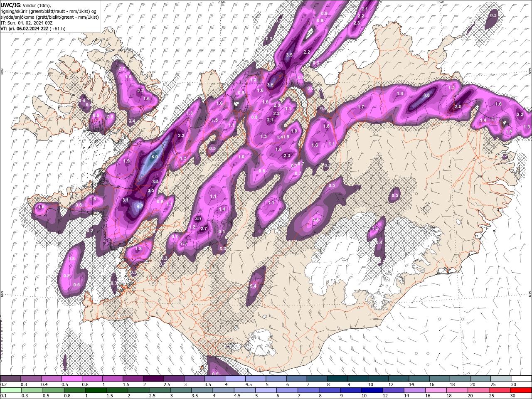
Task: Click the 4.7 precipitation value on the map
Action: [x=140, y=206]
